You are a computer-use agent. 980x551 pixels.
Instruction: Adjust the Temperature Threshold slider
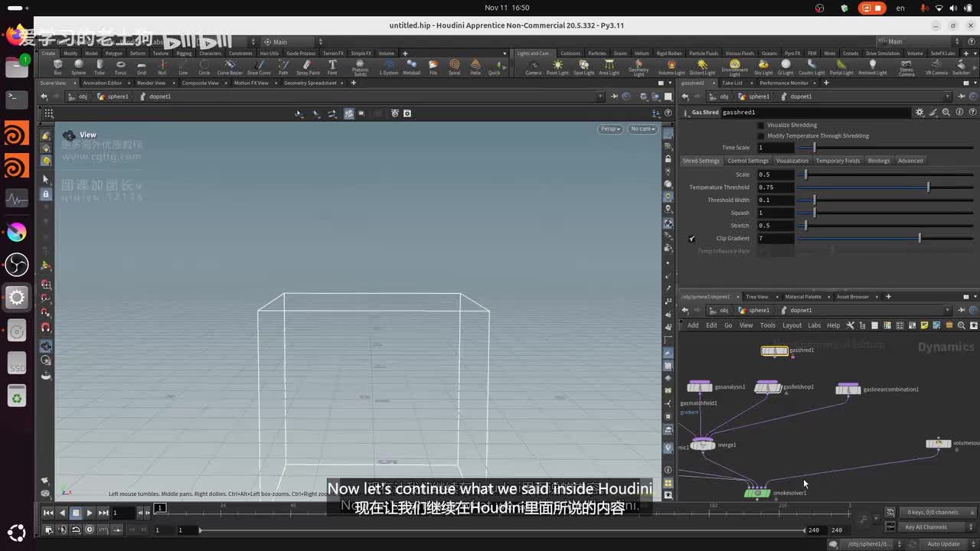[884, 187]
